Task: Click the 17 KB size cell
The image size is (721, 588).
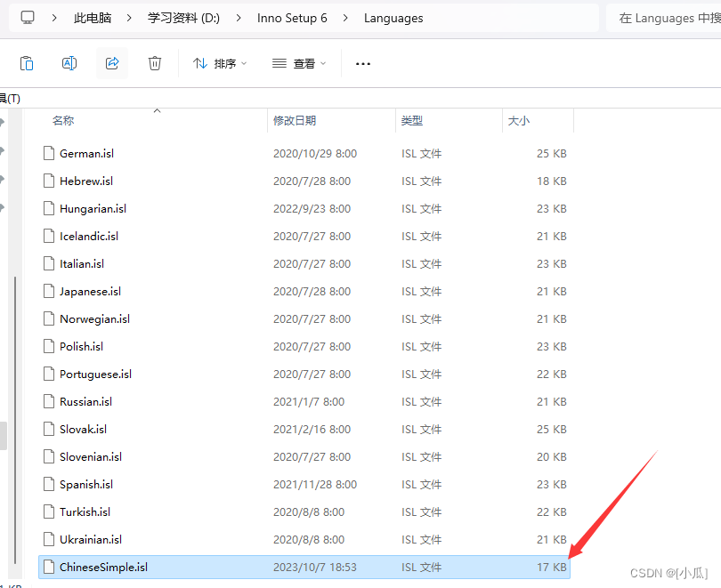Action: [x=552, y=568]
